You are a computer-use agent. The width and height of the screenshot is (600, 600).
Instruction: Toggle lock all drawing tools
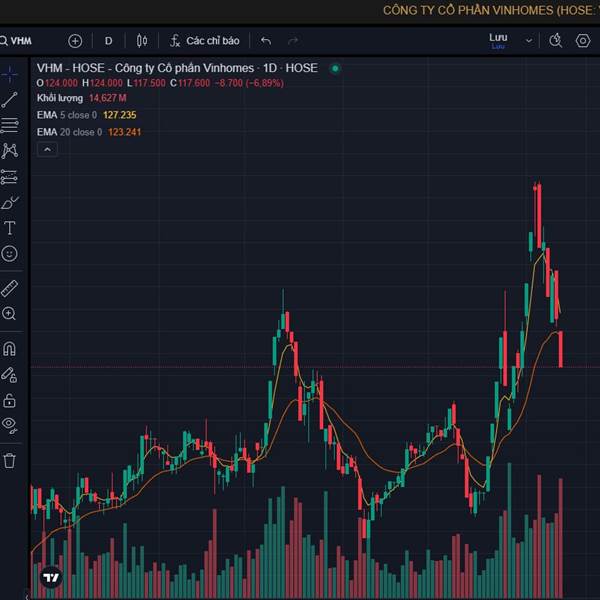pyautogui.click(x=10, y=400)
